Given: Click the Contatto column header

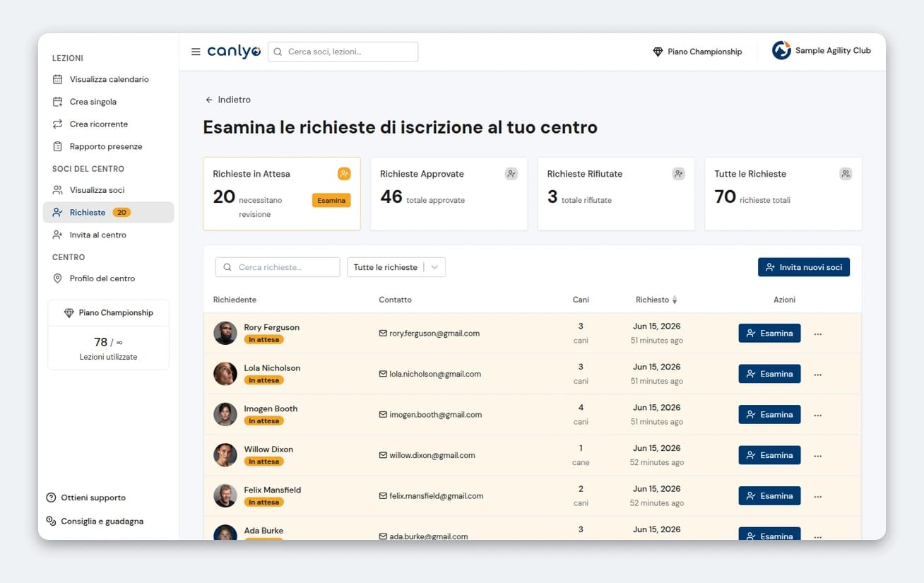Looking at the screenshot, I should click(x=395, y=300).
